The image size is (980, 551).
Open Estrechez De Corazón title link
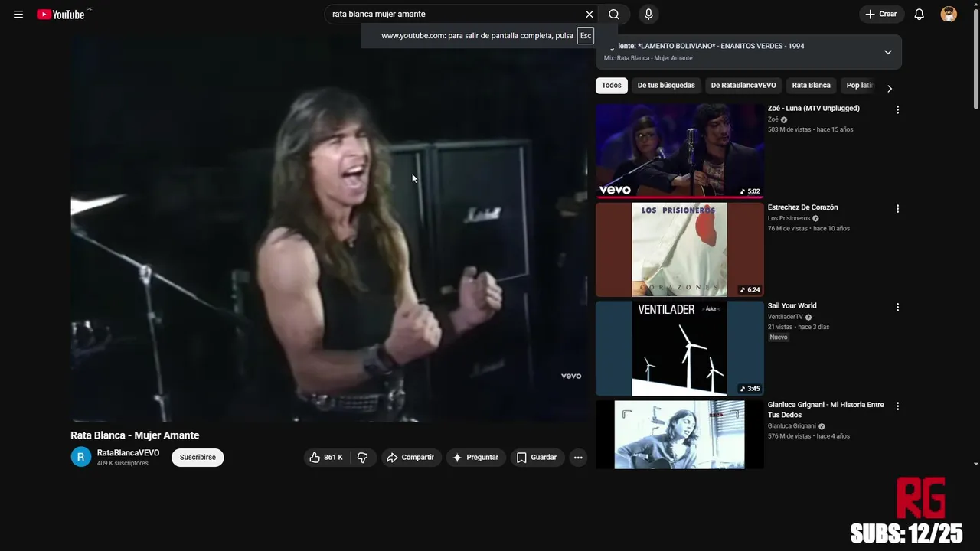coord(803,207)
